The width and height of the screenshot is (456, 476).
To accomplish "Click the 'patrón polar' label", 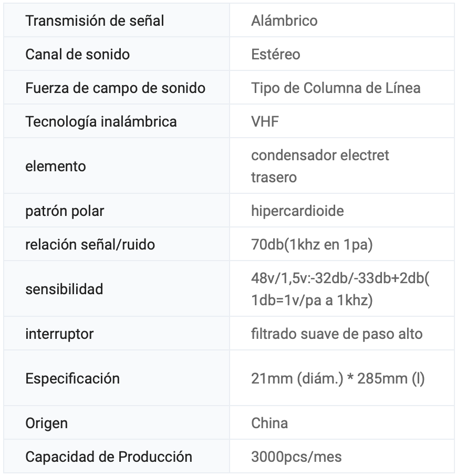I will click(65, 211).
